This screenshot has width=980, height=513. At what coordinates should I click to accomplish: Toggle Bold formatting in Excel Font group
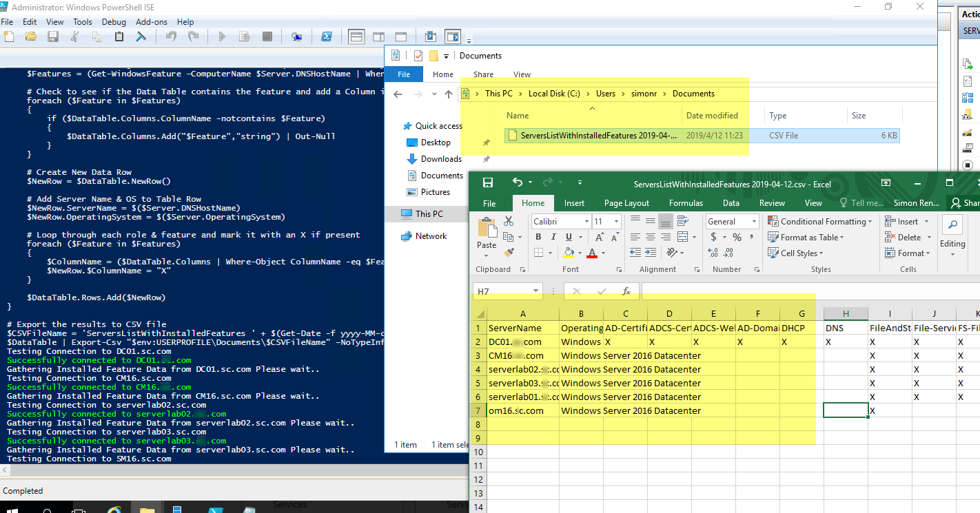(x=538, y=237)
